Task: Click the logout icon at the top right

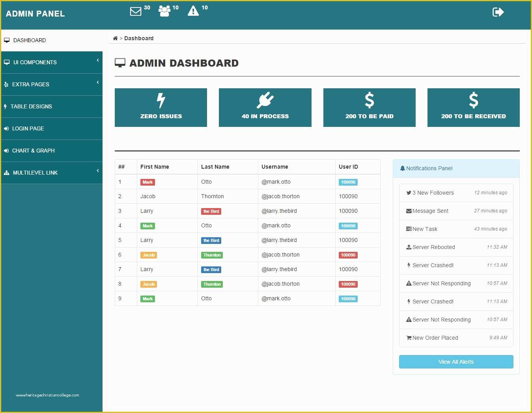Action: pos(498,12)
